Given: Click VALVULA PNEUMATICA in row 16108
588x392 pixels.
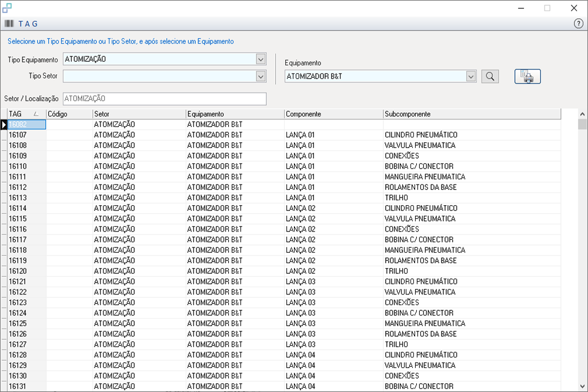Looking at the screenshot, I should click(420, 145).
